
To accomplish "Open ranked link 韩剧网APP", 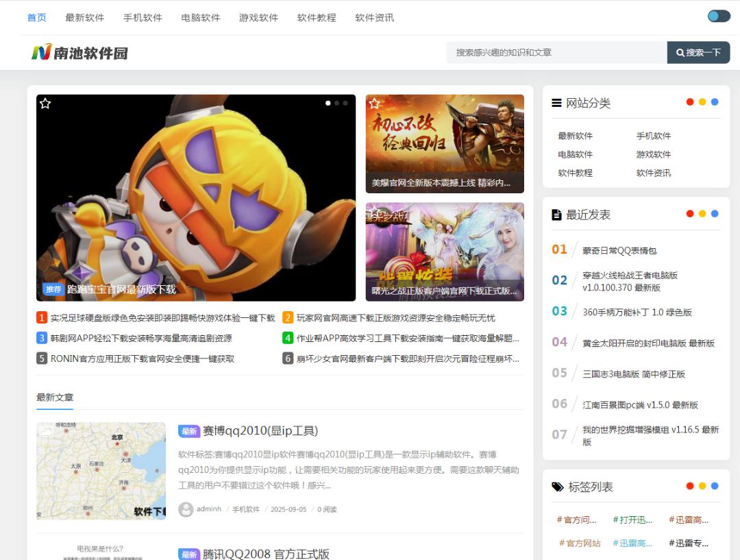I will click(141, 338).
